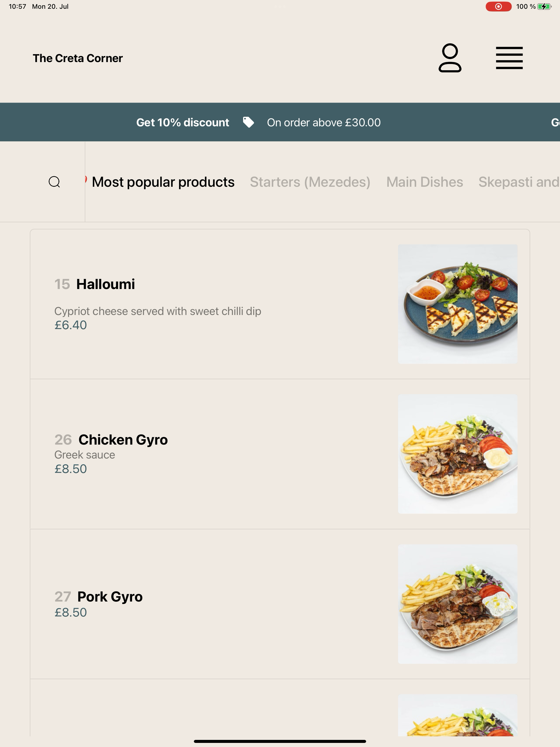Viewport: 560px width, 747px height.
Task: Open the Chicken Gyro product item
Action: (x=280, y=454)
